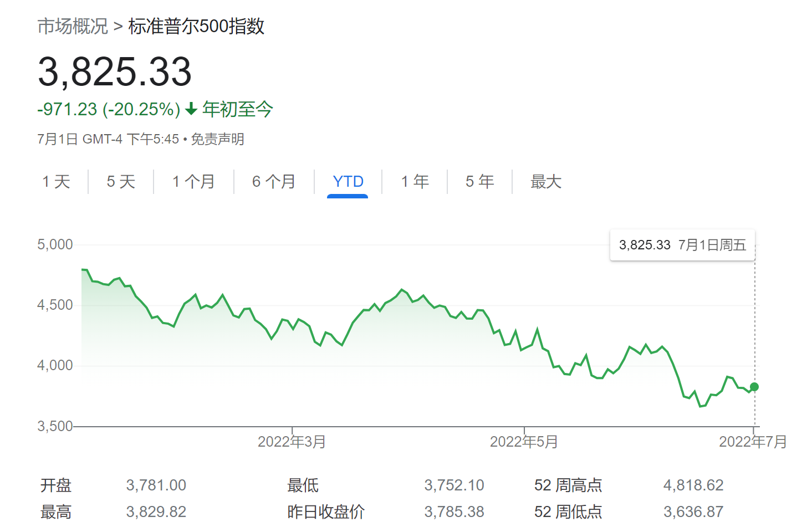Click the 昨日收盘价 label
This screenshot has height=532, width=807.
[326, 512]
